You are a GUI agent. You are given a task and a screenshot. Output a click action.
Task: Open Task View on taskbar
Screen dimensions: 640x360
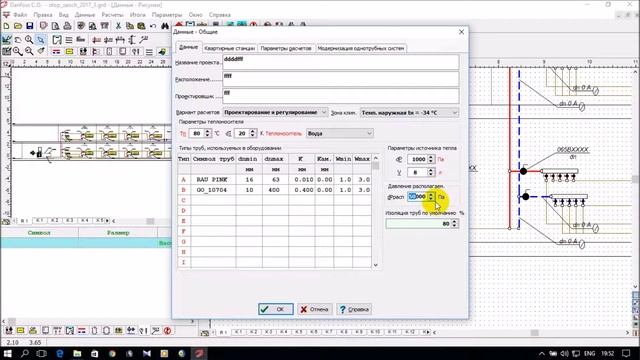tap(41, 353)
